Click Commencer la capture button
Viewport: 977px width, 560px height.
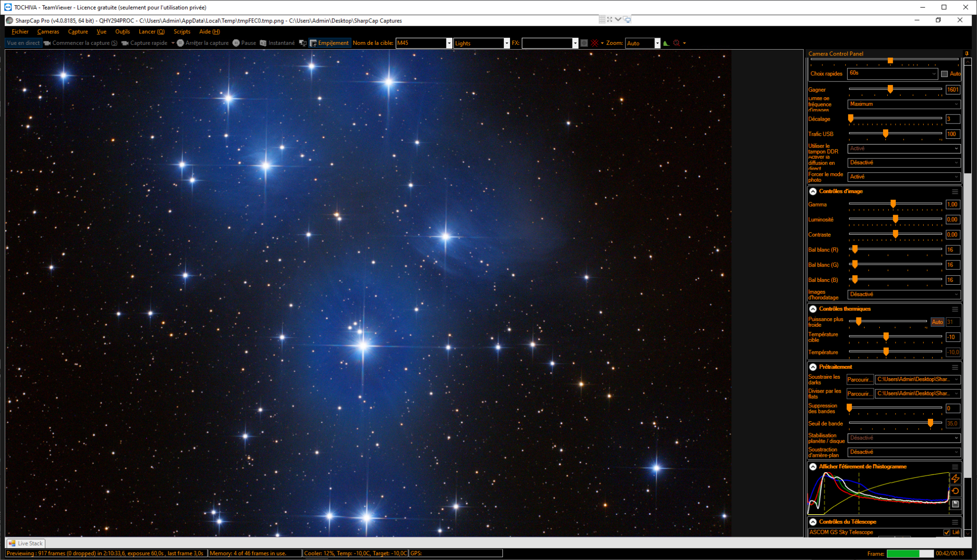coord(81,43)
